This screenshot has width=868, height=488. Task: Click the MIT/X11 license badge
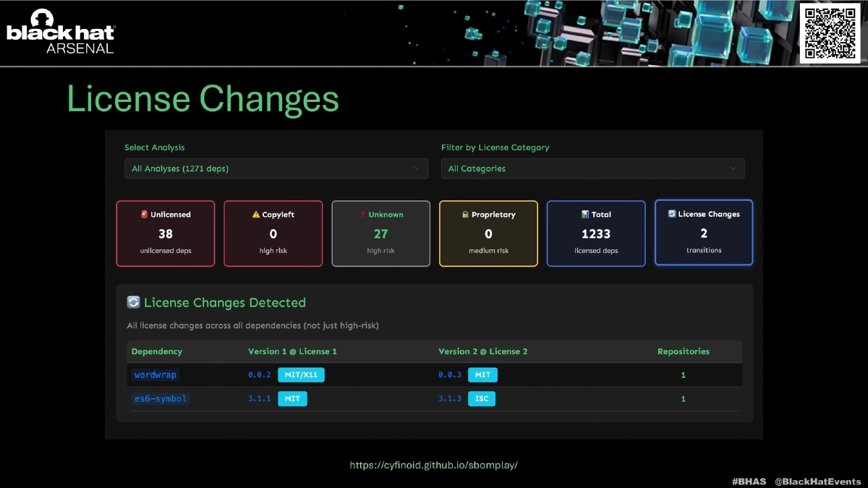302,375
